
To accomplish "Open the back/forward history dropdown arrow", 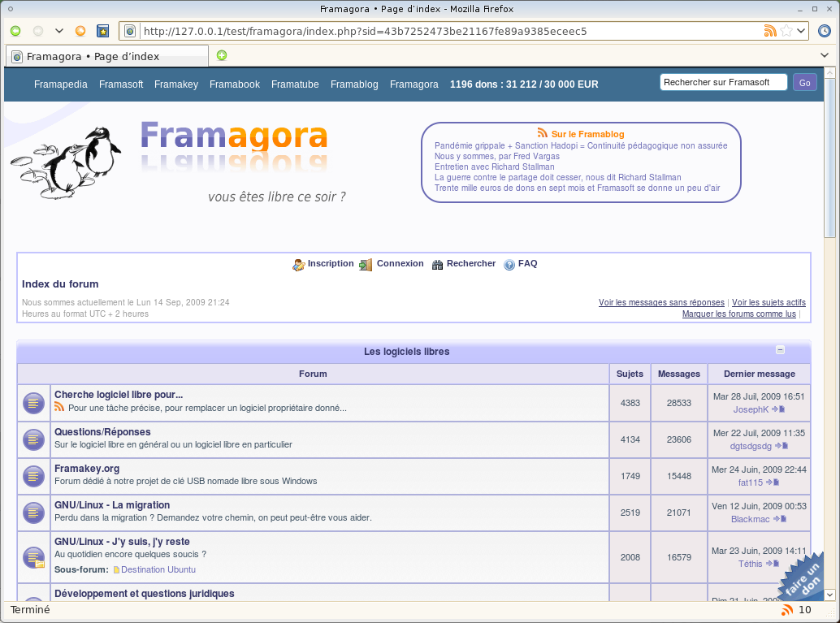I will pyautogui.click(x=59, y=31).
